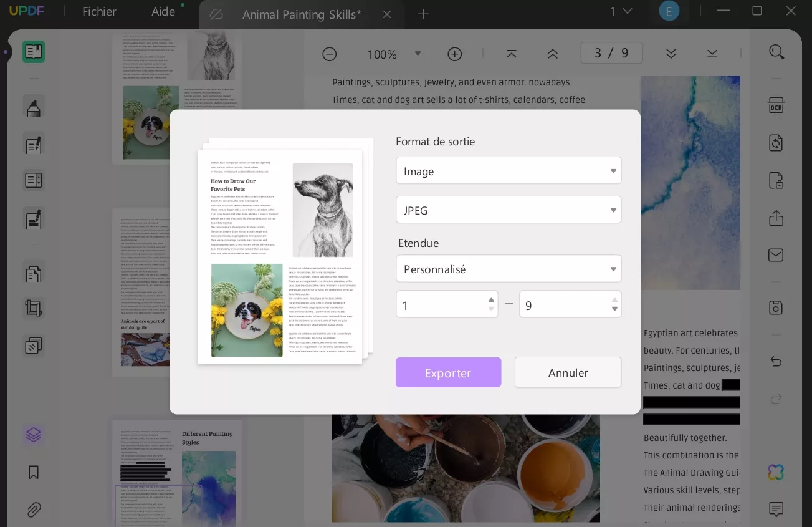Open the Convert pages tool icon
812x527 pixels.
pos(34,274)
